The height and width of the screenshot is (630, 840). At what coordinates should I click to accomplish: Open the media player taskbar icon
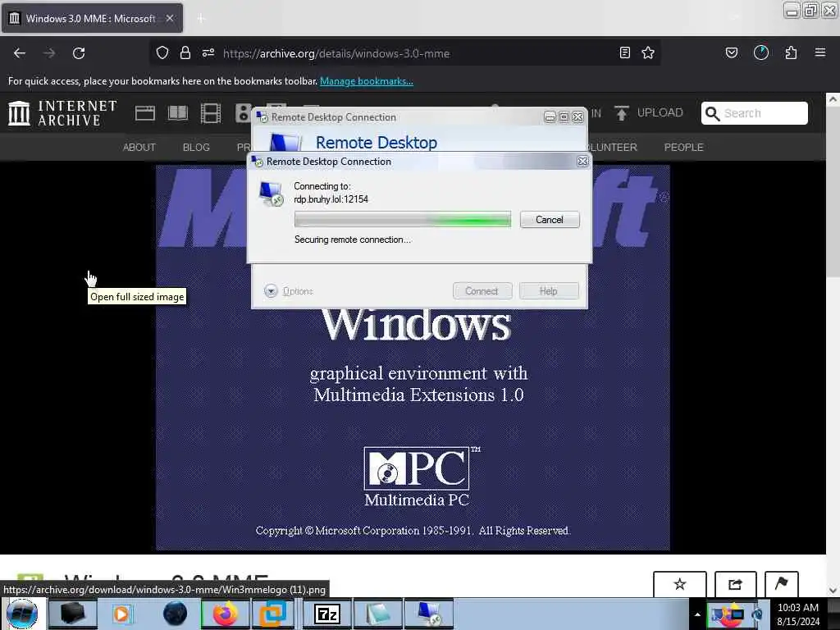pos(122,614)
